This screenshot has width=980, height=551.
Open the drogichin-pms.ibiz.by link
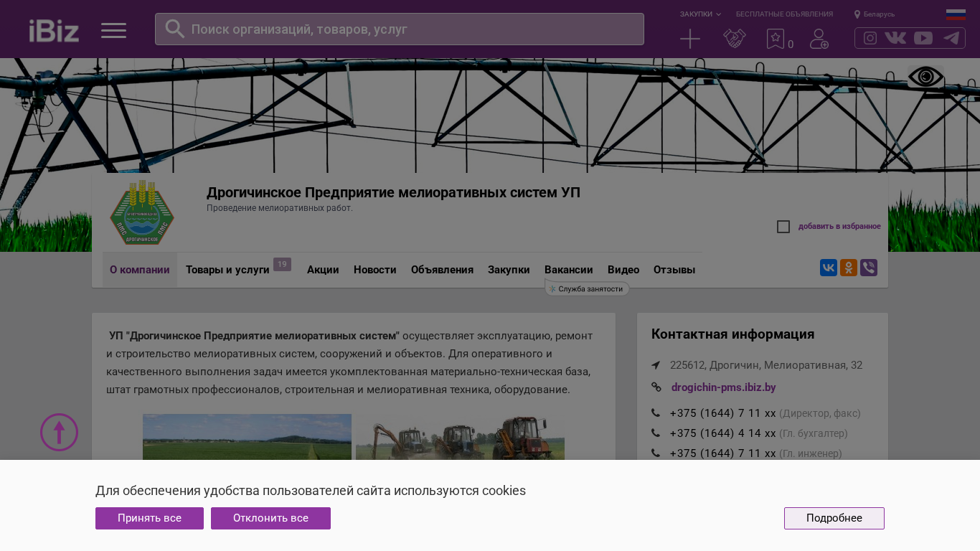pos(724,387)
